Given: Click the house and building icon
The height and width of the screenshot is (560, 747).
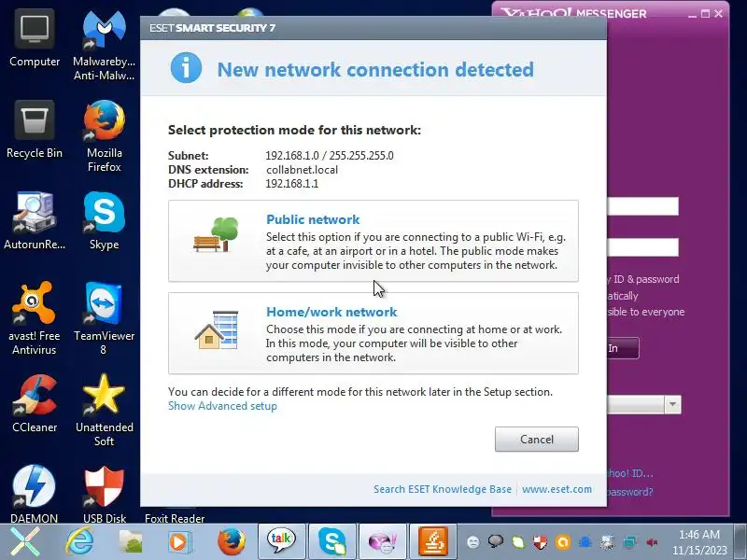Looking at the screenshot, I should 216,330.
